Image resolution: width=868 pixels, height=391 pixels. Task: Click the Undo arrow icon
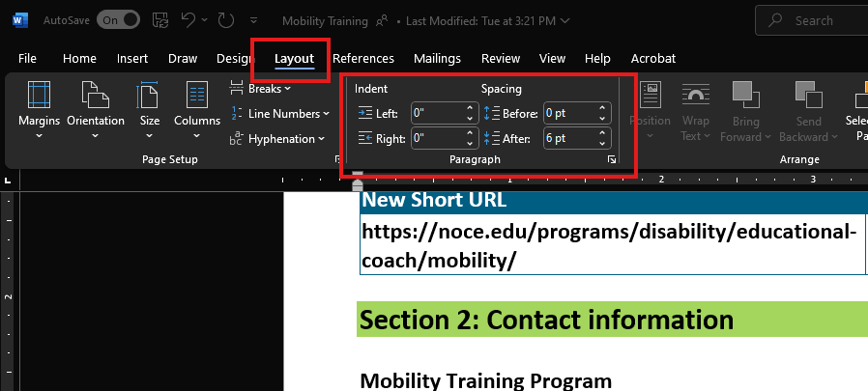188,20
